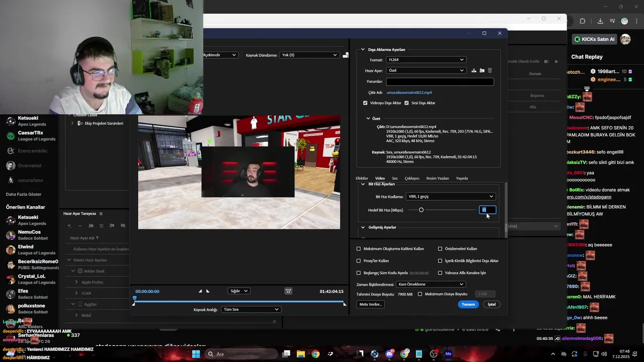Open File Explorer from the taskbar
Screen dimensions: 644x362
point(300,354)
